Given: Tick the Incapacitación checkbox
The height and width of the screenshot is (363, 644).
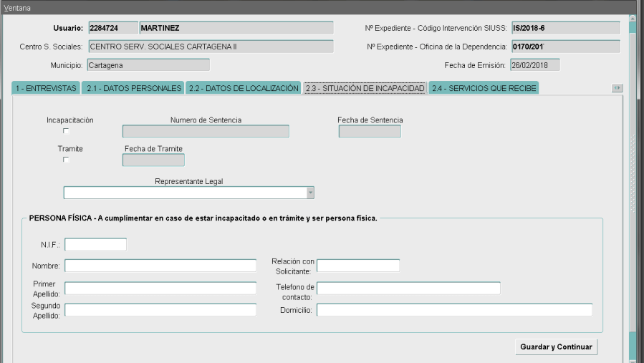Looking at the screenshot, I should pos(67,131).
